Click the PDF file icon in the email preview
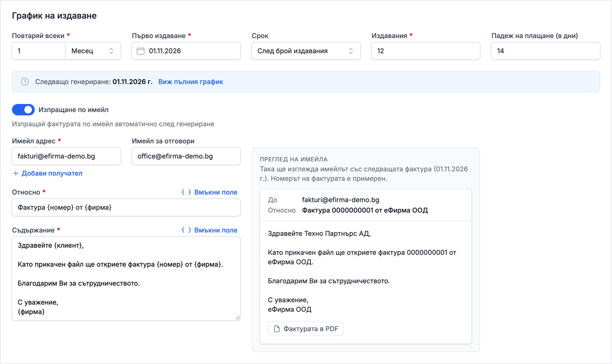 277,329
